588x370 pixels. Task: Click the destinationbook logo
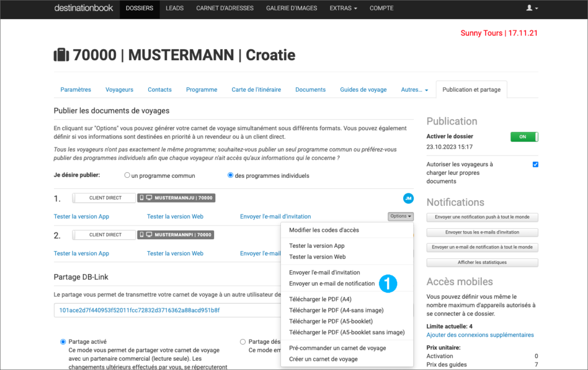coord(83,9)
